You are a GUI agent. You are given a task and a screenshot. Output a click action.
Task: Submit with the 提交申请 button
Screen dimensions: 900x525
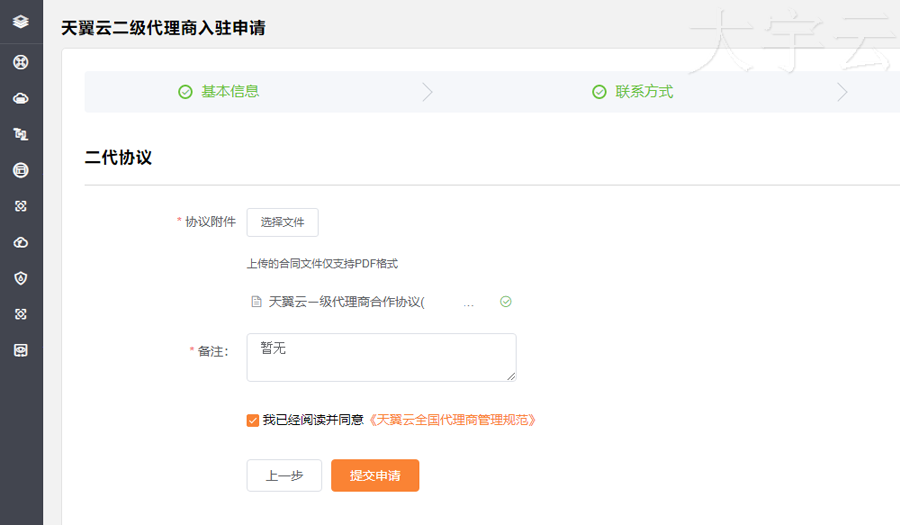tap(375, 475)
